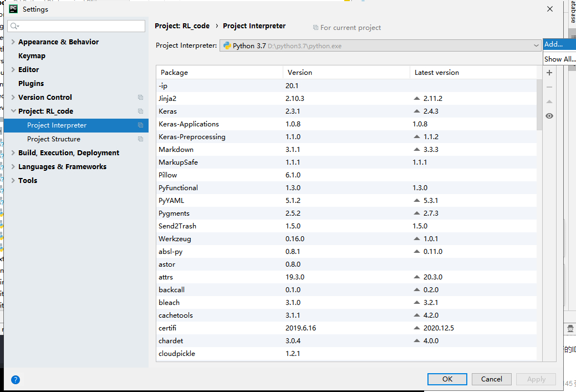Viewport: 576px width, 392px height.
Task: Sort by Version column header
Action: (x=346, y=73)
